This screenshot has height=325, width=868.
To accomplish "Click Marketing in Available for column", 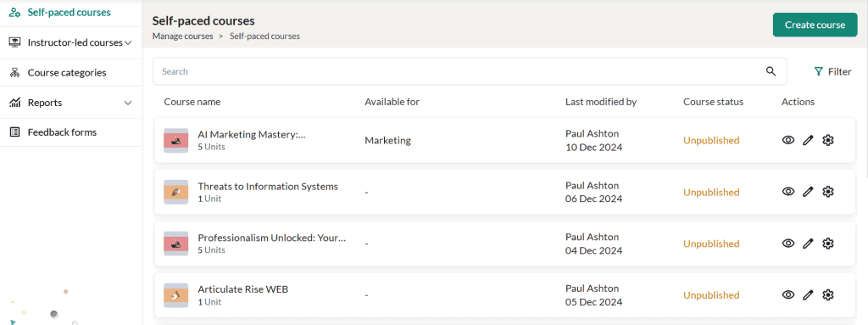I will (x=387, y=140).
